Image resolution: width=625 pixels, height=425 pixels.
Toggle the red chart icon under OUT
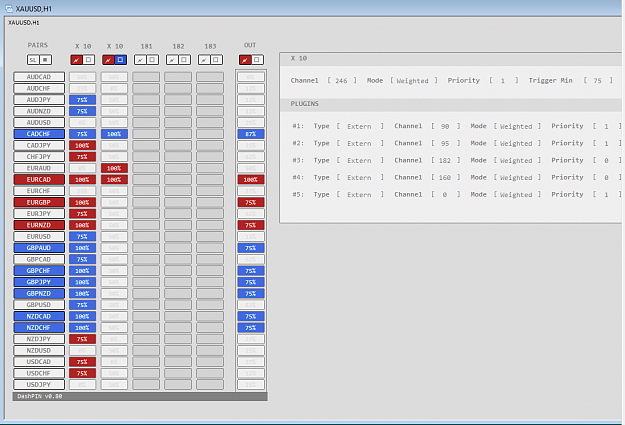[x=245, y=60]
